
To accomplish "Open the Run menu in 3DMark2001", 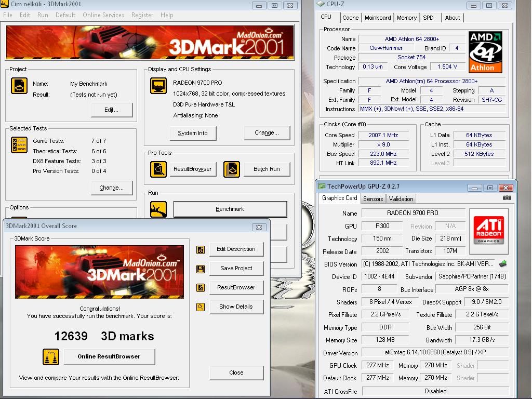I will (43, 15).
